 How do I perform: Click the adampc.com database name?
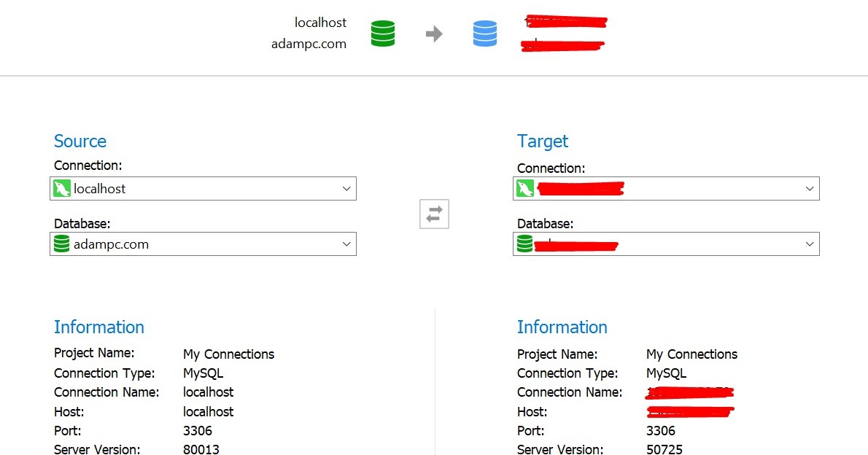pos(110,244)
